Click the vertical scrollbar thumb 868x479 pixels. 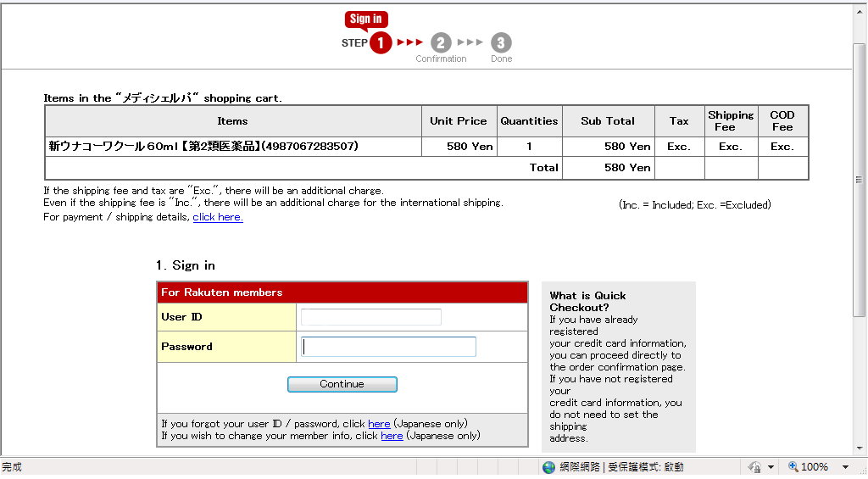(x=860, y=180)
